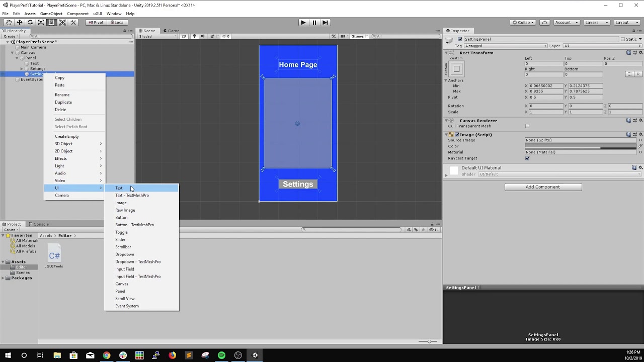
Task: Toggle scene audio speaker icon
Action: pyautogui.click(x=202, y=36)
